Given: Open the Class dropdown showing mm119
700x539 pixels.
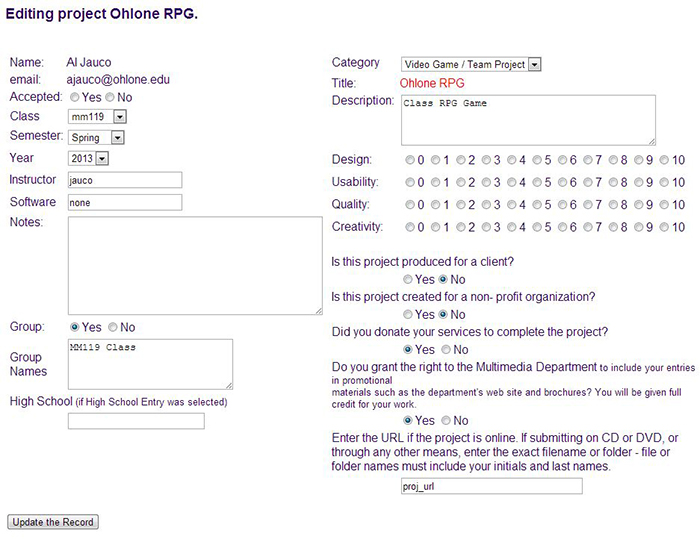Looking at the screenshot, I should coord(97,117).
